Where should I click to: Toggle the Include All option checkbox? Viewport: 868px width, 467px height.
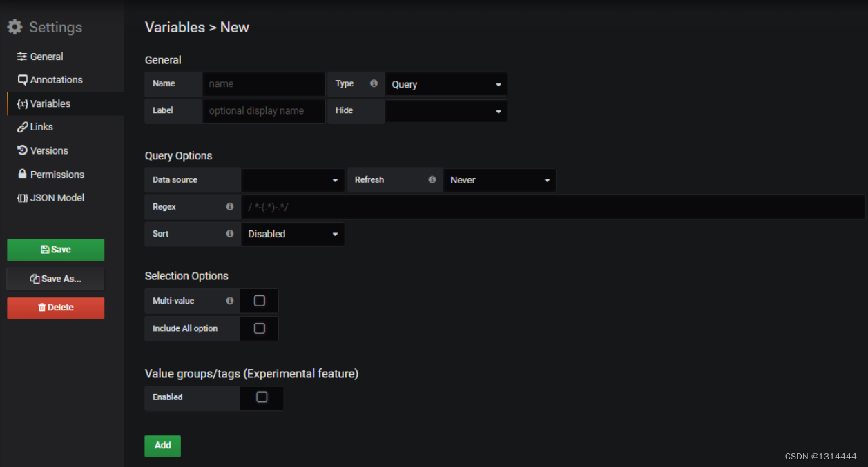[x=260, y=328]
